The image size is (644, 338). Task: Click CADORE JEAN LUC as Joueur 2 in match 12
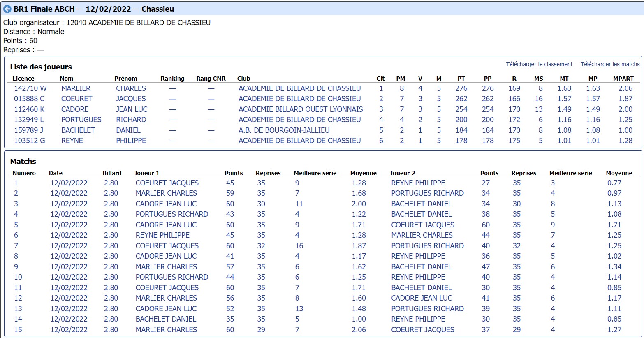[422, 298]
